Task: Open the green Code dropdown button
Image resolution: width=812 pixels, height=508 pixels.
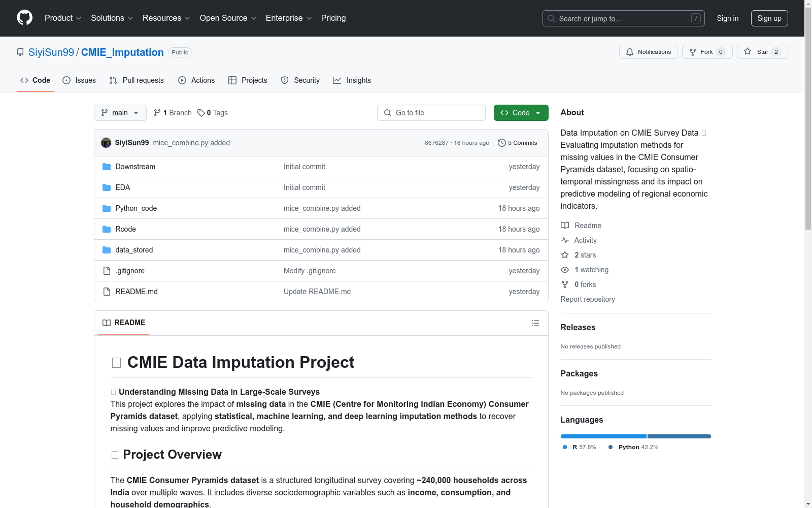Action: [521, 113]
